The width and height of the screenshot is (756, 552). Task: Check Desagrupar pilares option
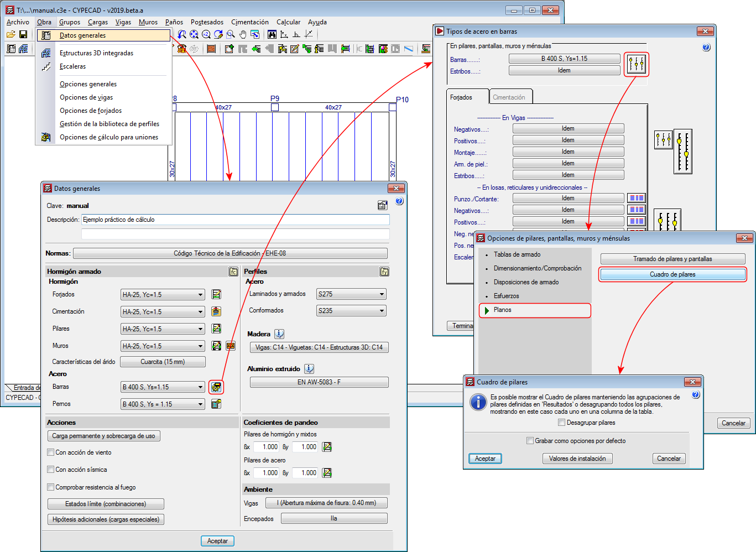point(562,423)
